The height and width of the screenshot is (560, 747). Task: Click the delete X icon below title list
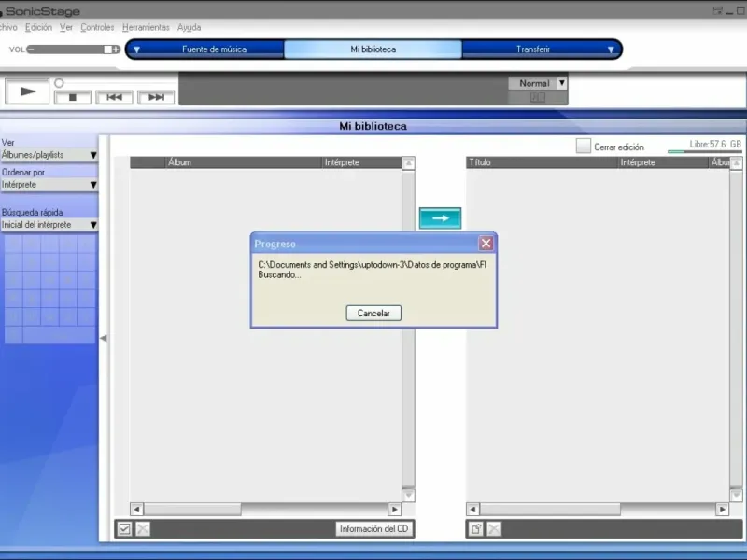(494, 529)
